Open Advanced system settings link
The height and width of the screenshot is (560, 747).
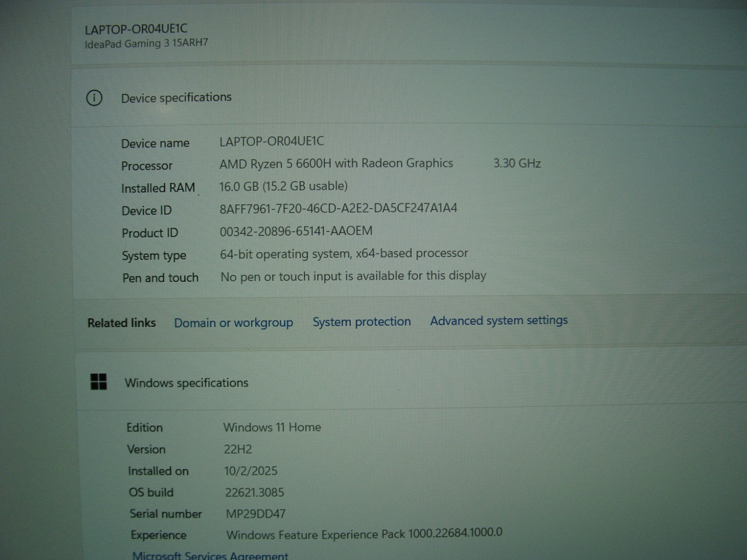(x=499, y=321)
